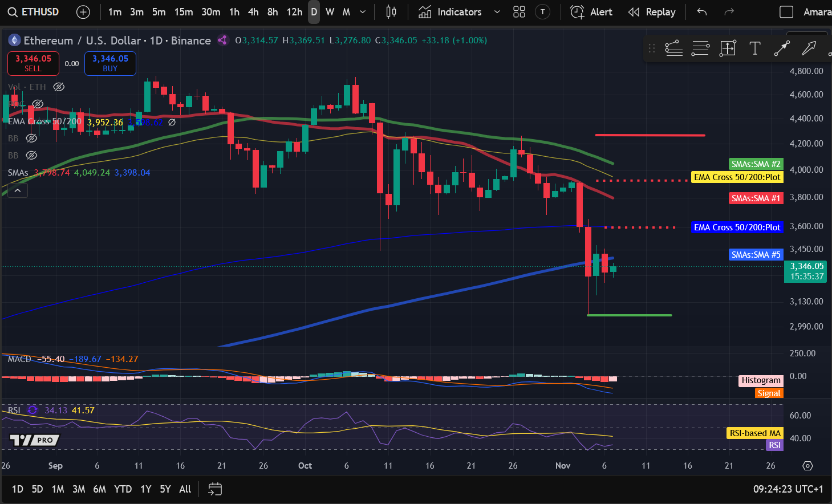Click the undo arrow icon
Viewport: 832px width, 504px height.
coord(701,11)
